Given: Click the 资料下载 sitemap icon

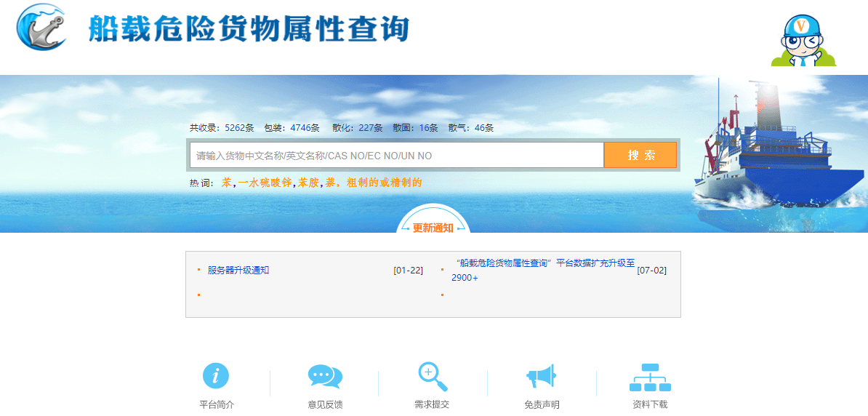Looking at the screenshot, I should pos(649,377).
